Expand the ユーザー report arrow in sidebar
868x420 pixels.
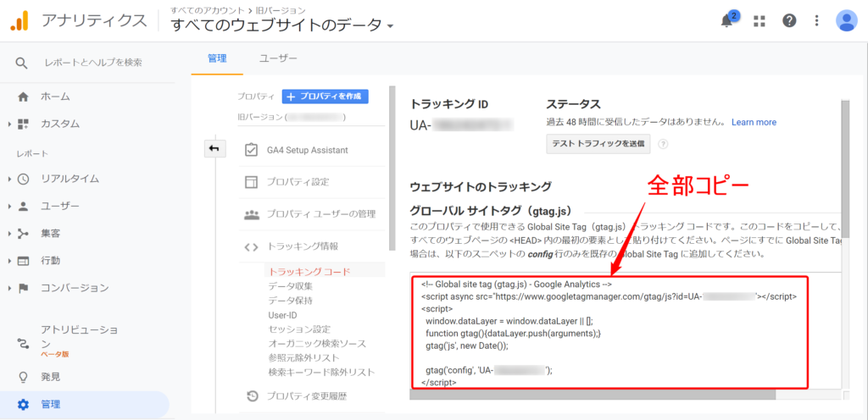click(9, 206)
